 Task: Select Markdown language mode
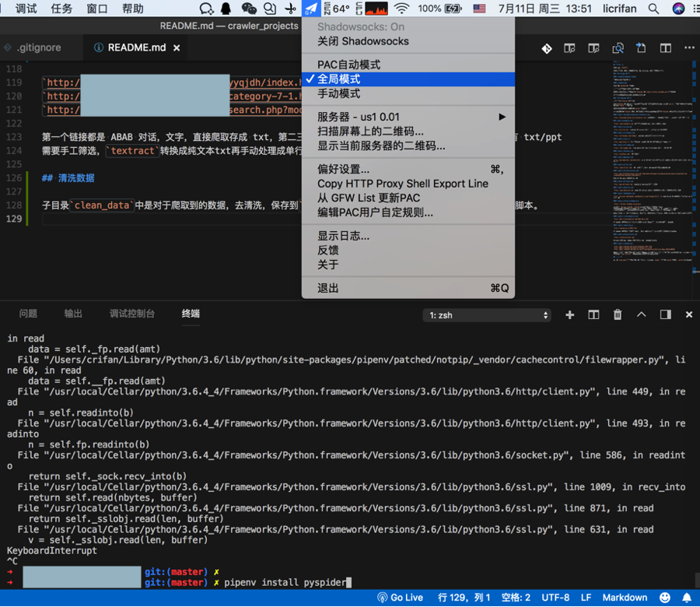(625, 598)
